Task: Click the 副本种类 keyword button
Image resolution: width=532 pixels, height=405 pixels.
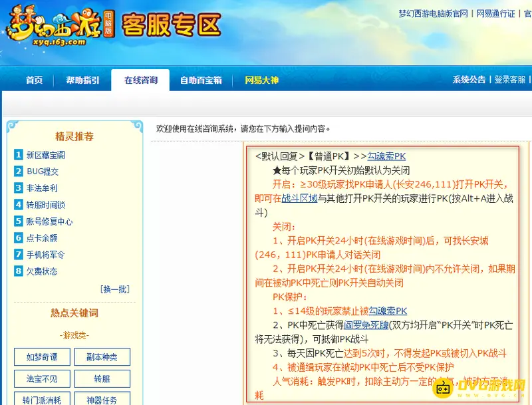Action: click(x=102, y=357)
